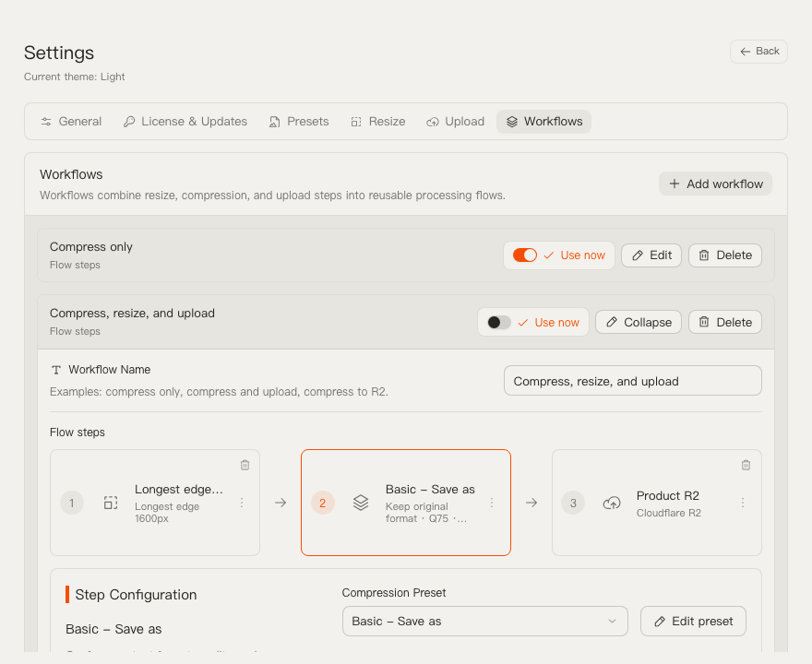Click the resize icon in step 1
The image size is (812, 664).
point(111,503)
